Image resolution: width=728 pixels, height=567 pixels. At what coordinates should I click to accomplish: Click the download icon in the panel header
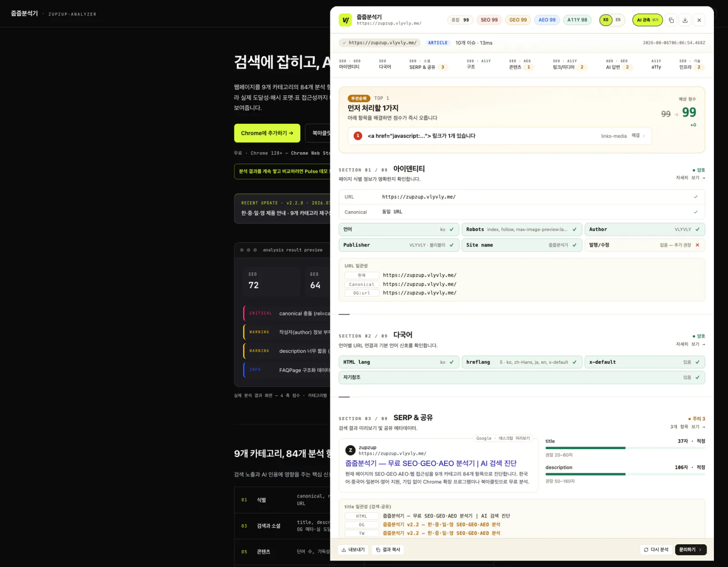click(685, 20)
